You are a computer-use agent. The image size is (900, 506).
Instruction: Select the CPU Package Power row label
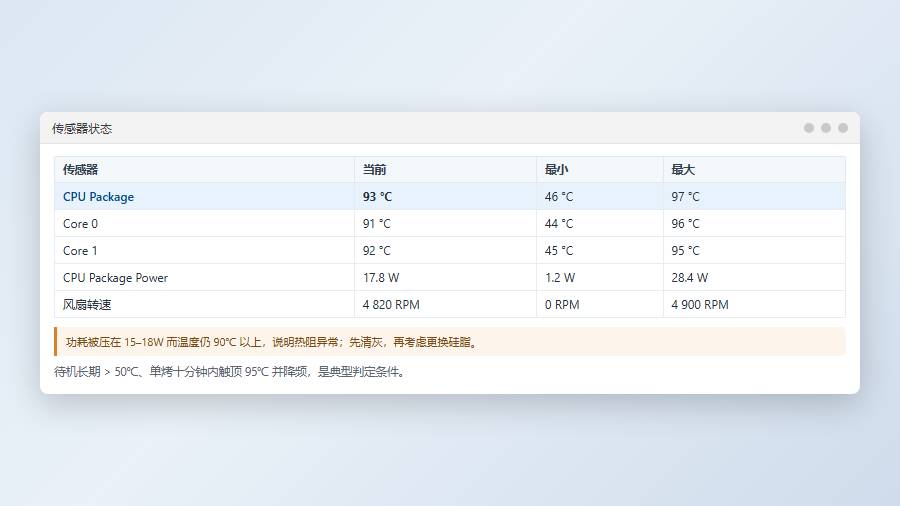(115, 278)
